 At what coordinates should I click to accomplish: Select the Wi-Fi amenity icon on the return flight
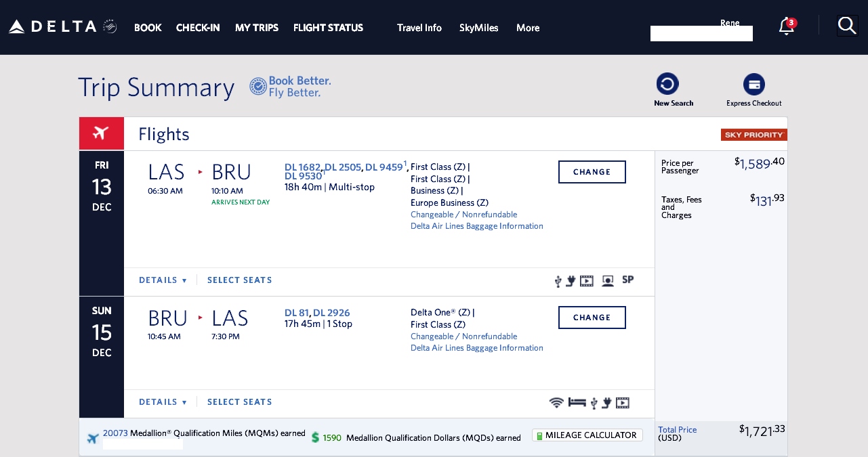click(557, 402)
